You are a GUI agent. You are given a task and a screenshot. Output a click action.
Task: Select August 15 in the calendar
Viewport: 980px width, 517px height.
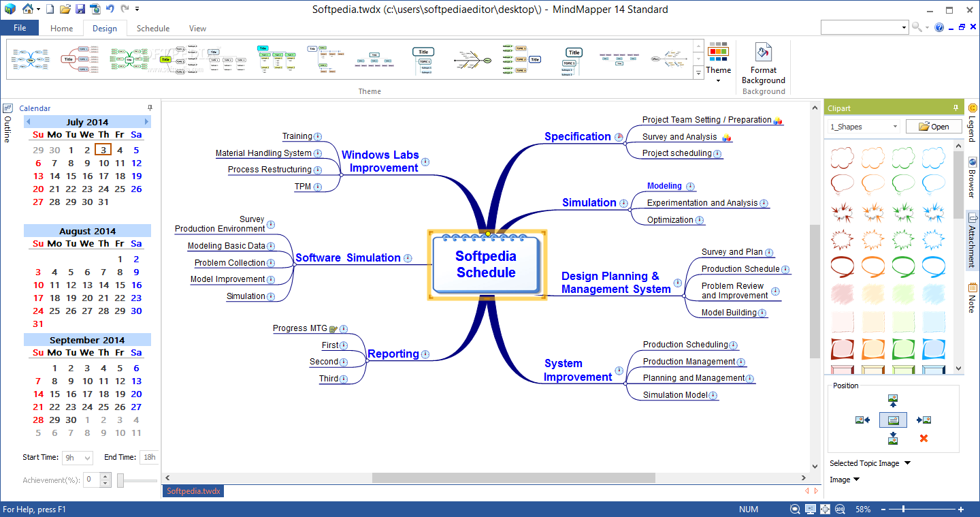pyautogui.click(x=120, y=285)
